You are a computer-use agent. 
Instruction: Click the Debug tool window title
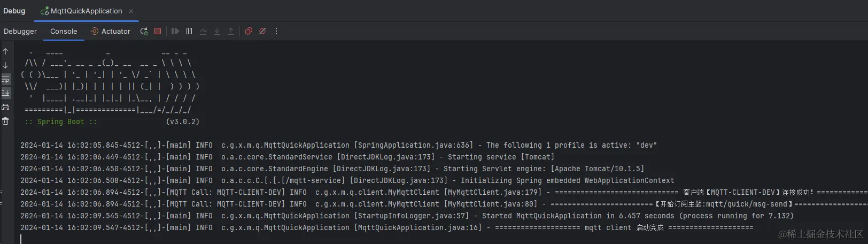point(14,11)
